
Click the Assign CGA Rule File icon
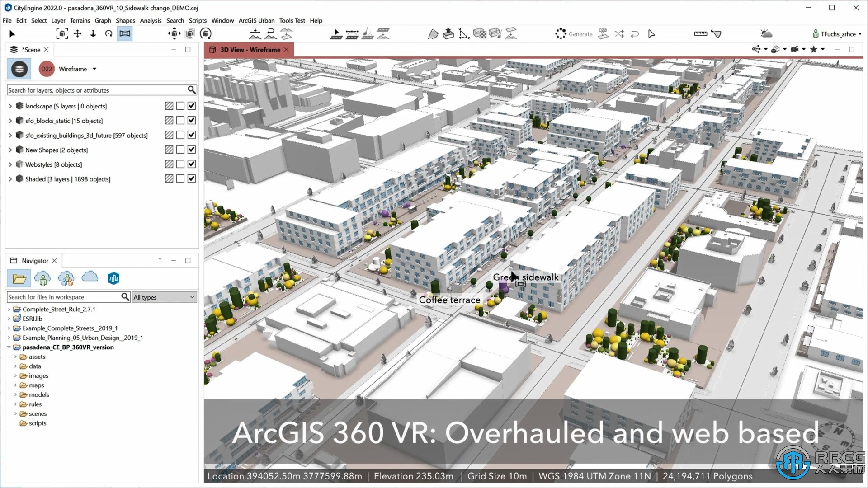(x=603, y=34)
